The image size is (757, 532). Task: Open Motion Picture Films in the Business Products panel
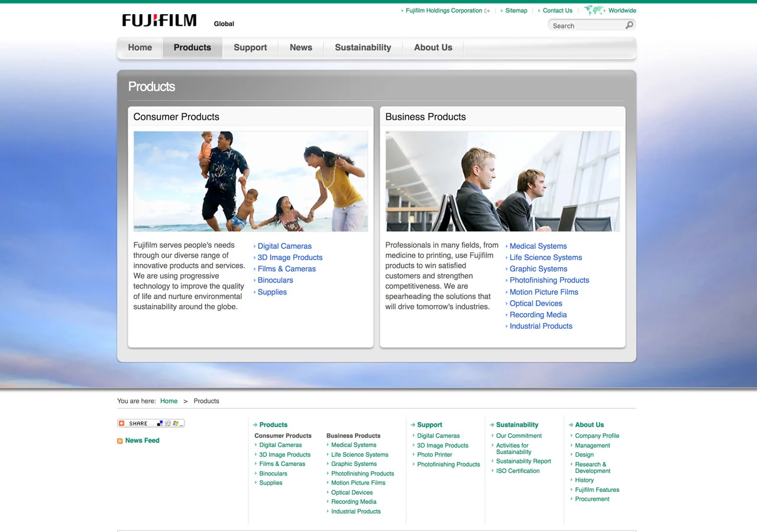(544, 292)
